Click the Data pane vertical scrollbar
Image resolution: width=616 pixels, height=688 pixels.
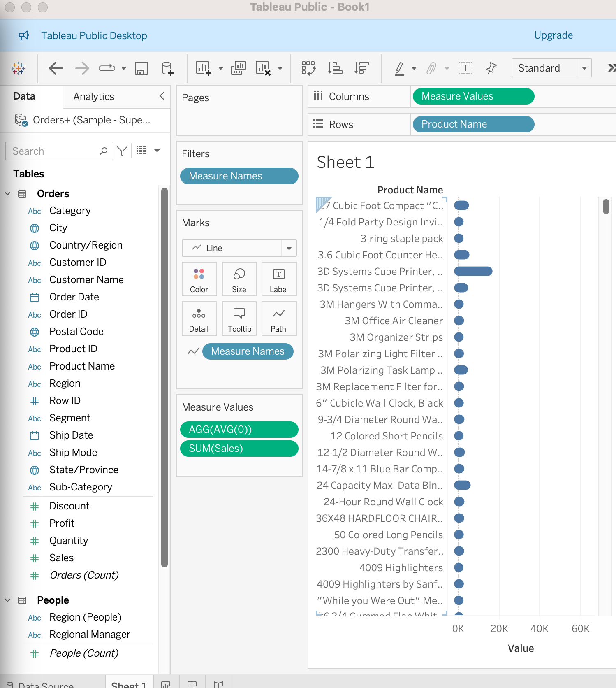click(x=164, y=377)
